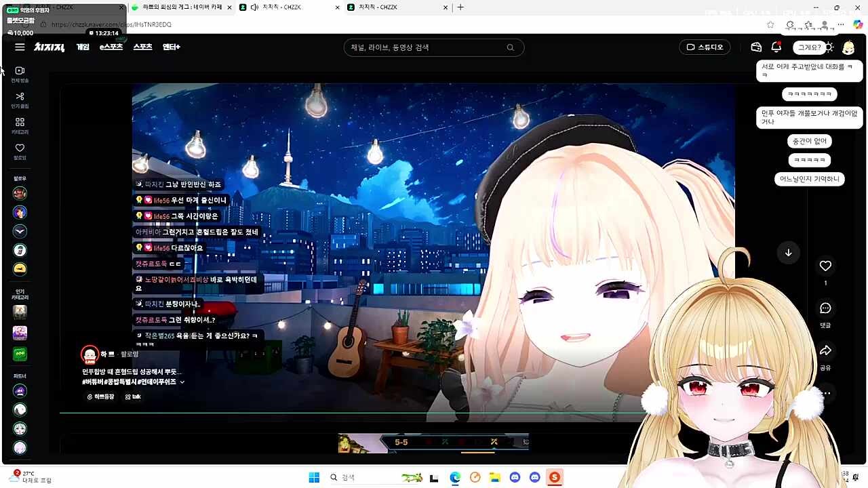
Task: Open the notifications bell in the header
Action: tap(776, 47)
